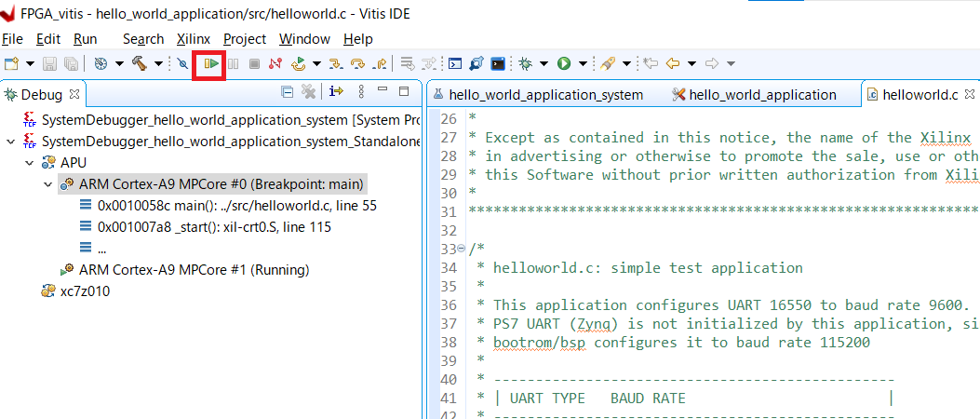Open the File menu
980x419 pixels.
tap(13, 39)
